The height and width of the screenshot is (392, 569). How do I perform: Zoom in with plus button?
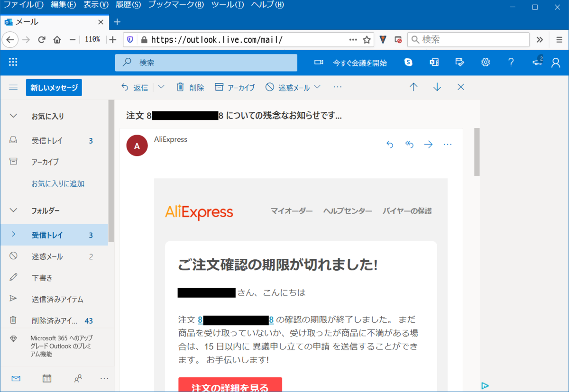point(112,40)
